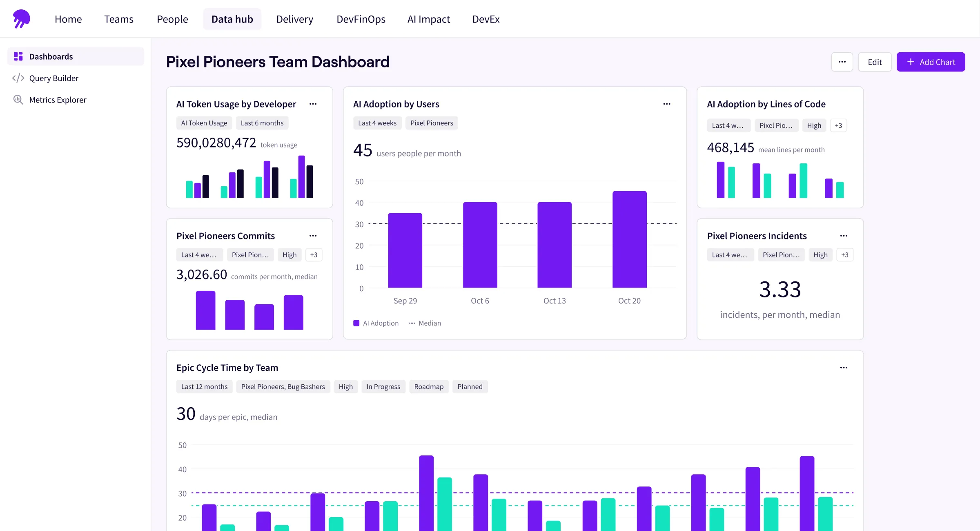The image size is (980, 531).
Task: Click the purple jellyfish app logo
Action: click(21, 19)
